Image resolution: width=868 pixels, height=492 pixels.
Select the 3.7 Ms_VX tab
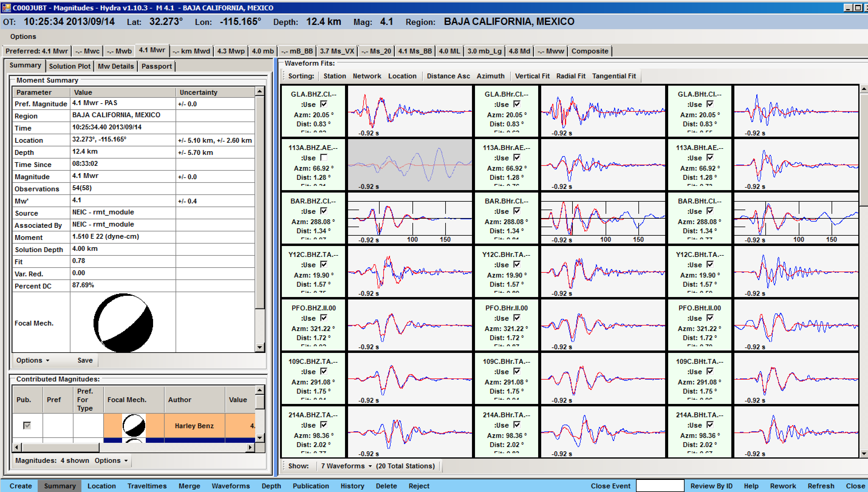pyautogui.click(x=337, y=51)
